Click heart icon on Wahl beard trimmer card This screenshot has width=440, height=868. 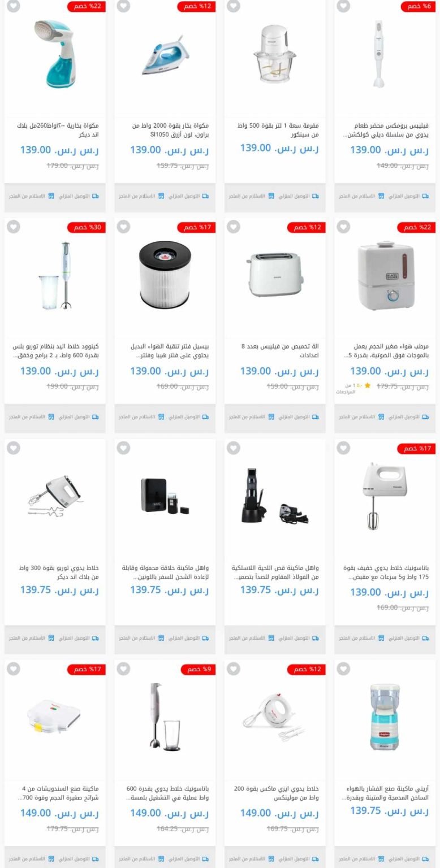coord(234,448)
